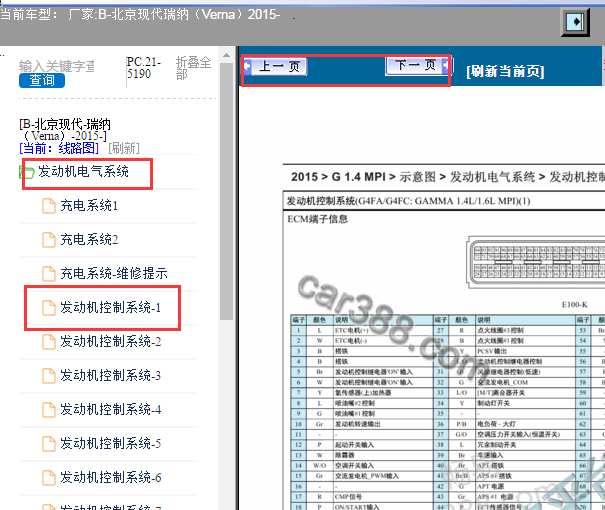The height and width of the screenshot is (510, 605).
Task: Click the sidebar scrollbar thumb
Action: click(x=226, y=191)
